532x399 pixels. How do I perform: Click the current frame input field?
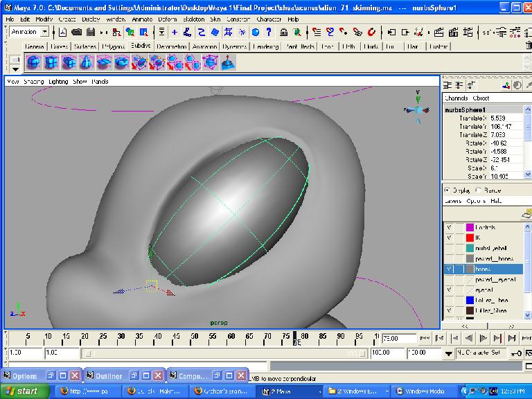coord(399,338)
